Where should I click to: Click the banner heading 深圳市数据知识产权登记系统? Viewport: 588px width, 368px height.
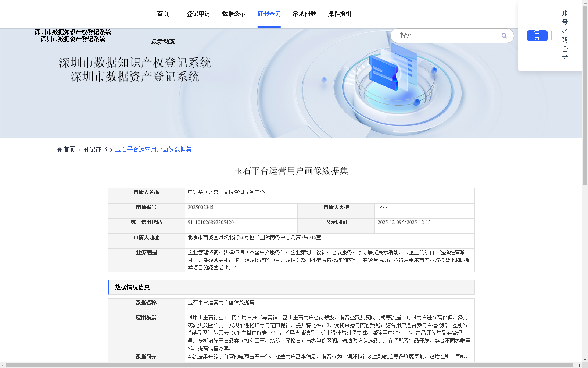[x=135, y=63]
